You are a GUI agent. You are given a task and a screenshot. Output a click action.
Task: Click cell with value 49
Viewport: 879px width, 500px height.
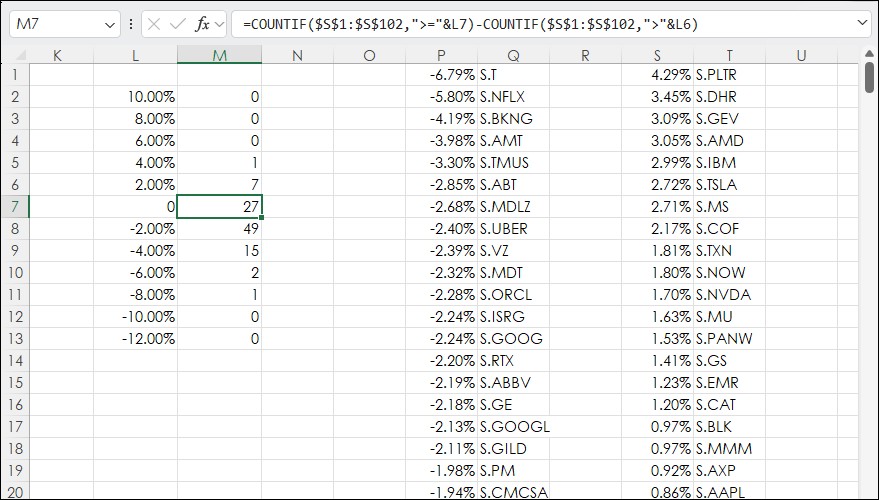tap(220, 229)
